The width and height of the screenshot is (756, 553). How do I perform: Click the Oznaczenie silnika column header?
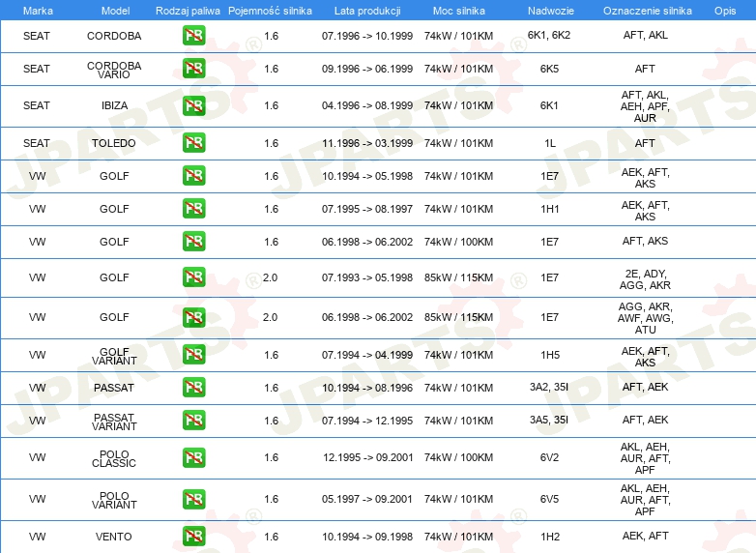tap(647, 11)
